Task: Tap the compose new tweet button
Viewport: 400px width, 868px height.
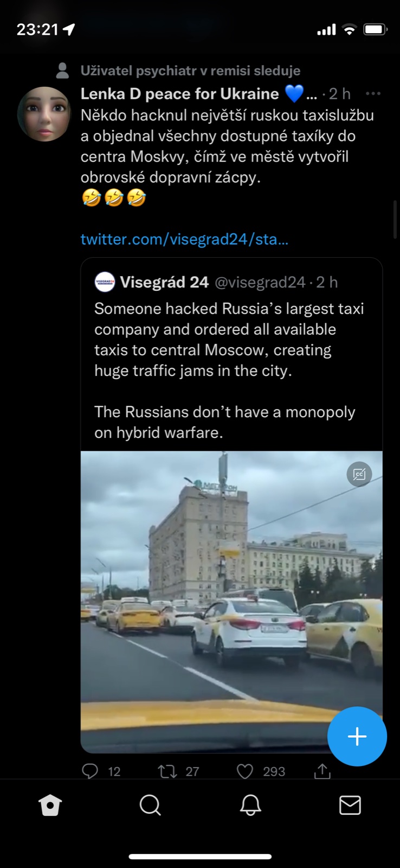Action: (x=357, y=736)
